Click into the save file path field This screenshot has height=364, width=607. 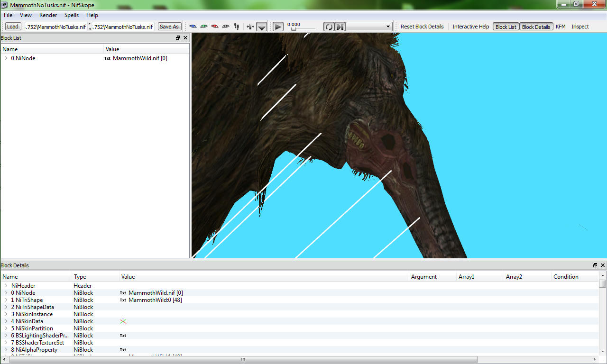pos(123,27)
